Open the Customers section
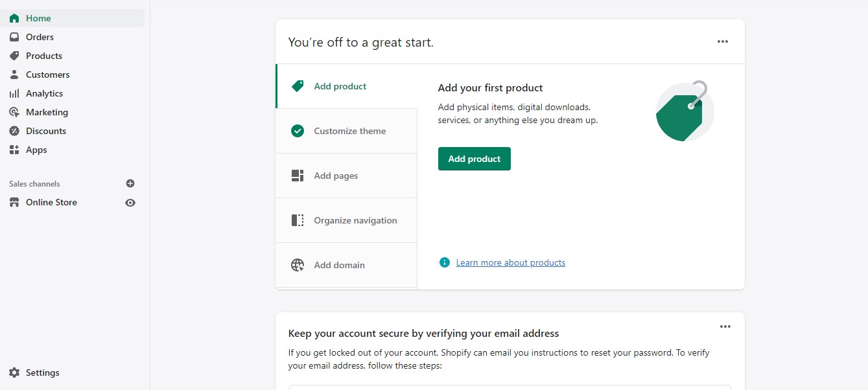Viewport: 868px width, 390px height. (x=47, y=75)
